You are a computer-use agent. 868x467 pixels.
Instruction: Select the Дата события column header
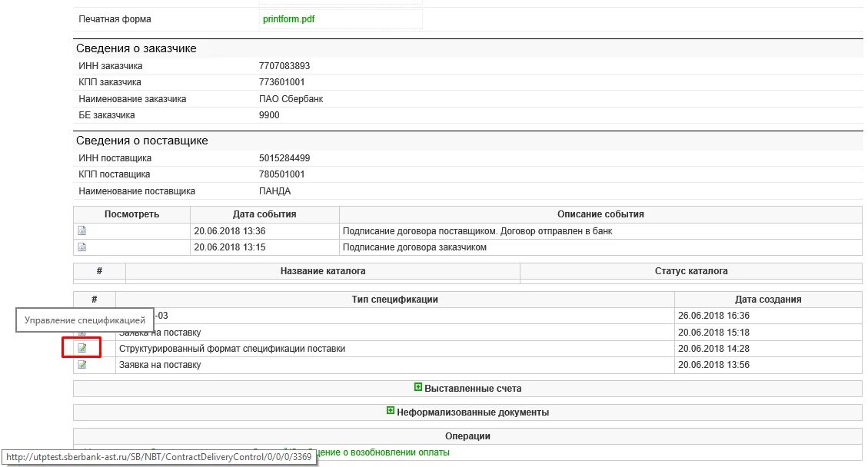click(264, 214)
